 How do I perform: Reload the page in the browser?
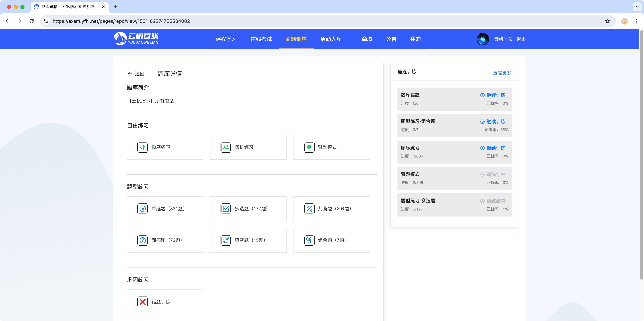click(x=32, y=21)
